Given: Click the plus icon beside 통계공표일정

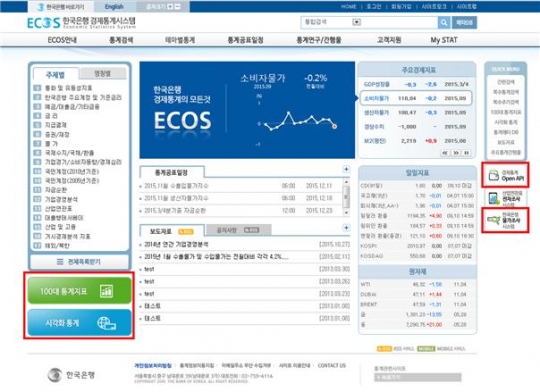Looking at the screenshot, I should click(x=346, y=169).
